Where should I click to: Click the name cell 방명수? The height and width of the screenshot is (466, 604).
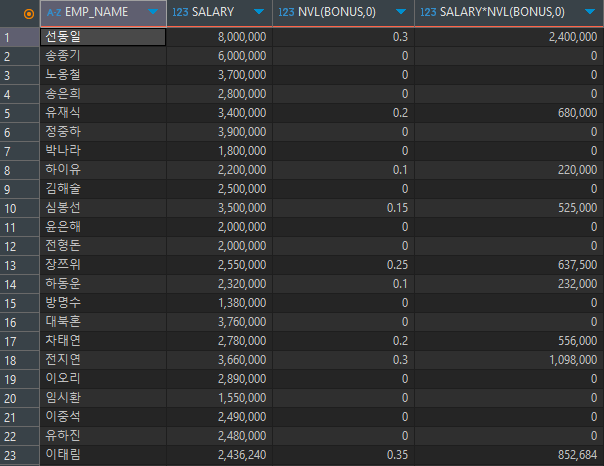[103, 303]
